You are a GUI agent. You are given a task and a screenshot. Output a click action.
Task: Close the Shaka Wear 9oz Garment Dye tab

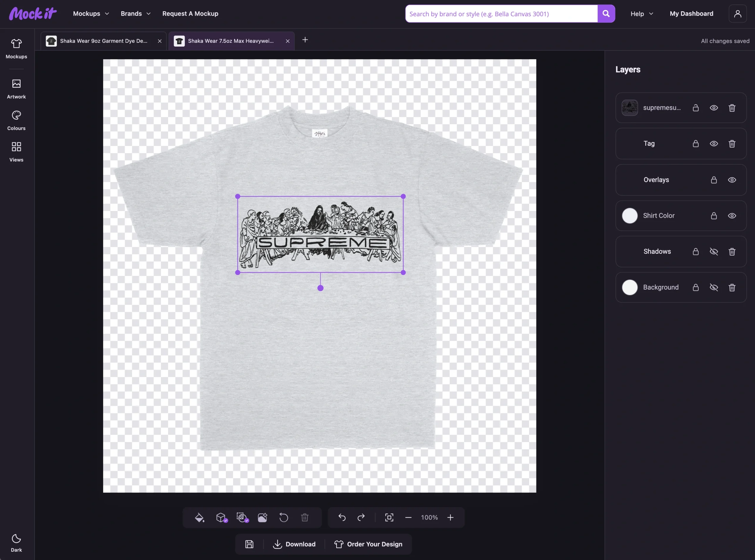click(160, 41)
